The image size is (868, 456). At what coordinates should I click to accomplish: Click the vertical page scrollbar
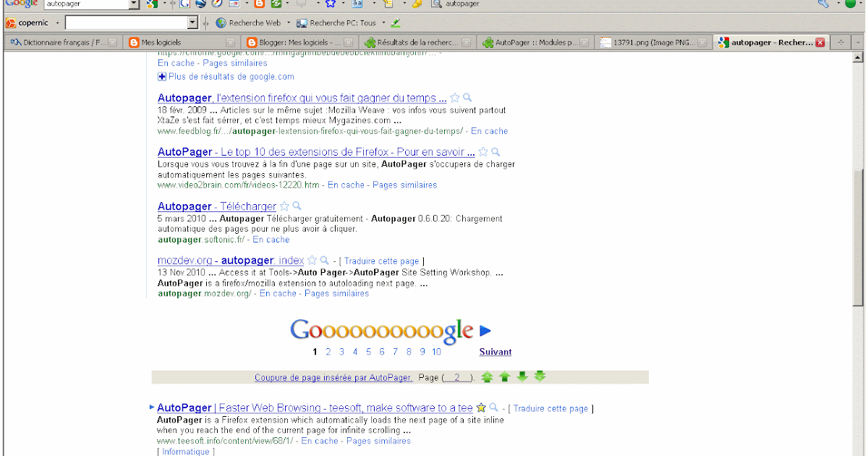tap(858, 239)
